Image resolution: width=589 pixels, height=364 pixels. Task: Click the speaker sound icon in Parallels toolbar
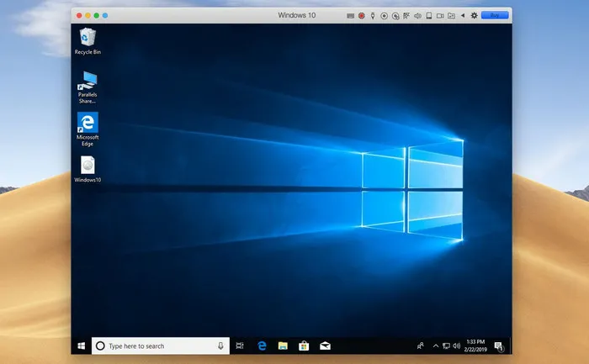pyautogui.click(x=417, y=16)
